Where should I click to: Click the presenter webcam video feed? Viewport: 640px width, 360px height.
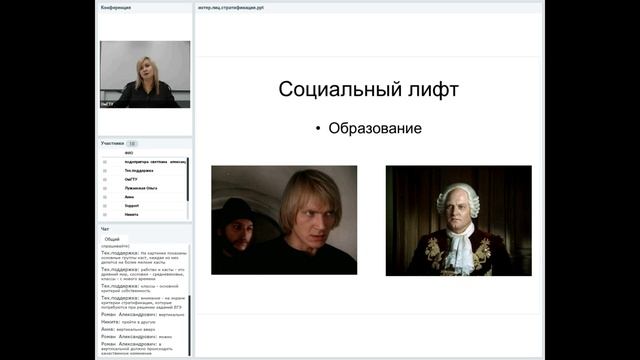point(145,74)
